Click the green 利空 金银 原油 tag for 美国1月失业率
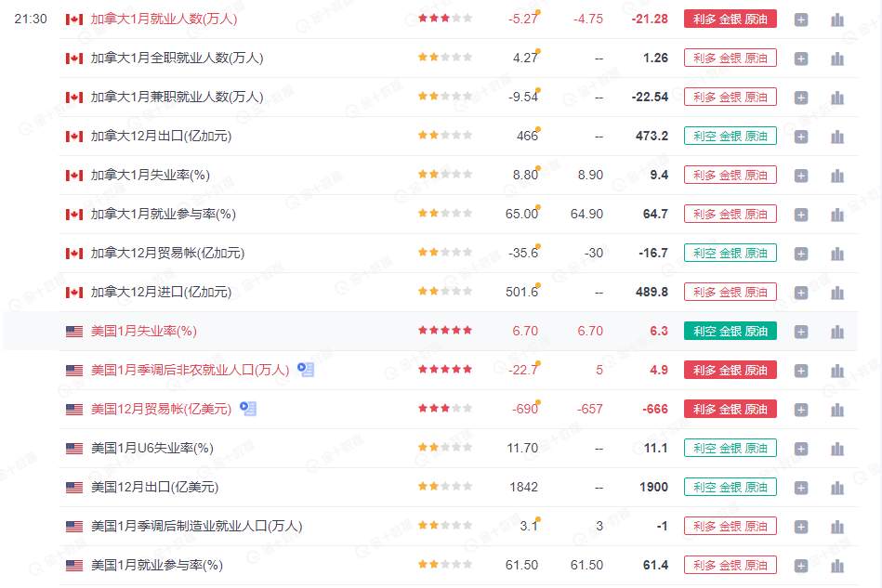Image resolution: width=882 pixels, height=588 pixels. tap(731, 331)
